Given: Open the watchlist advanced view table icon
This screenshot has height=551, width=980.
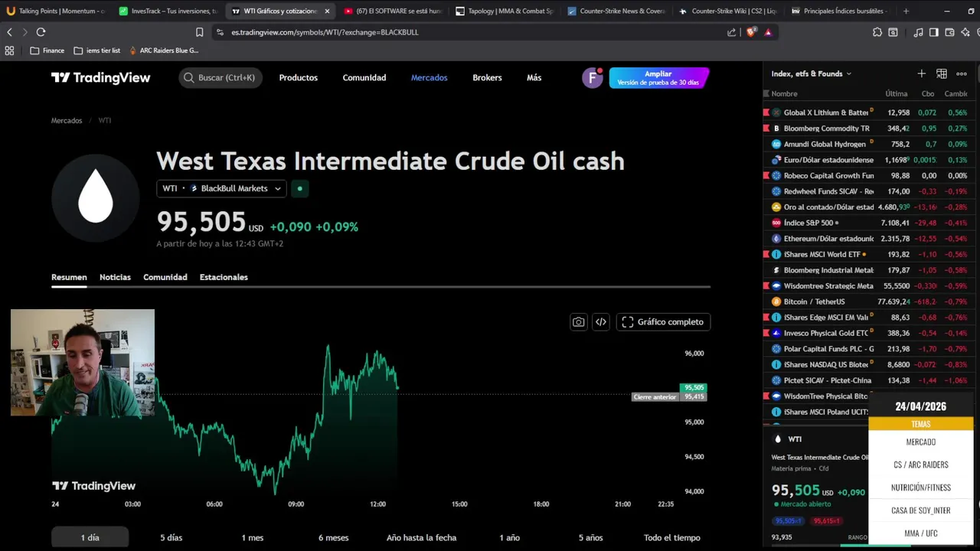Looking at the screenshot, I should [942, 73].
